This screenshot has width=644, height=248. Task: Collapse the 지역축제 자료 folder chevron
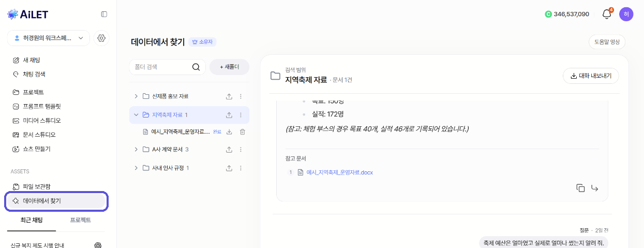(136, 115)
